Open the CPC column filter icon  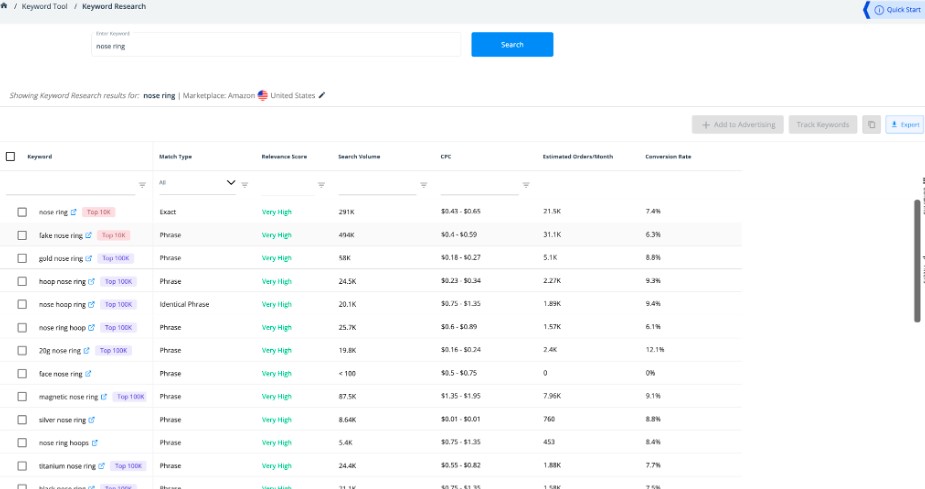click(x=526, y=185)
